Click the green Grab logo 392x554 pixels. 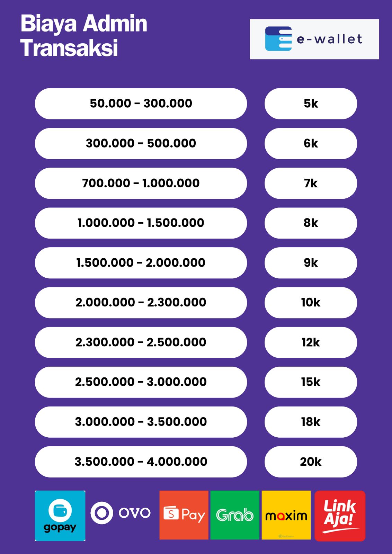(x=235, y=515)
